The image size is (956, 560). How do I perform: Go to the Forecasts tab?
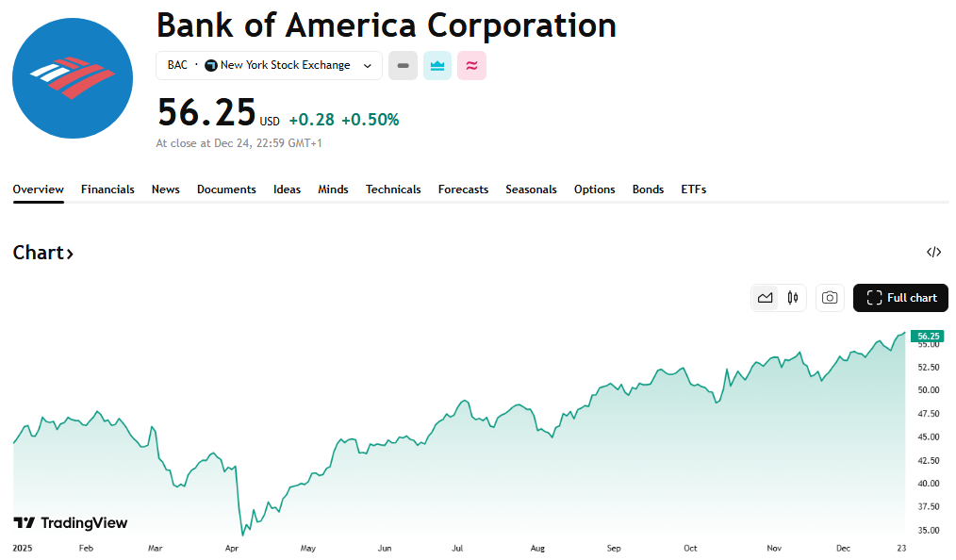463,189
